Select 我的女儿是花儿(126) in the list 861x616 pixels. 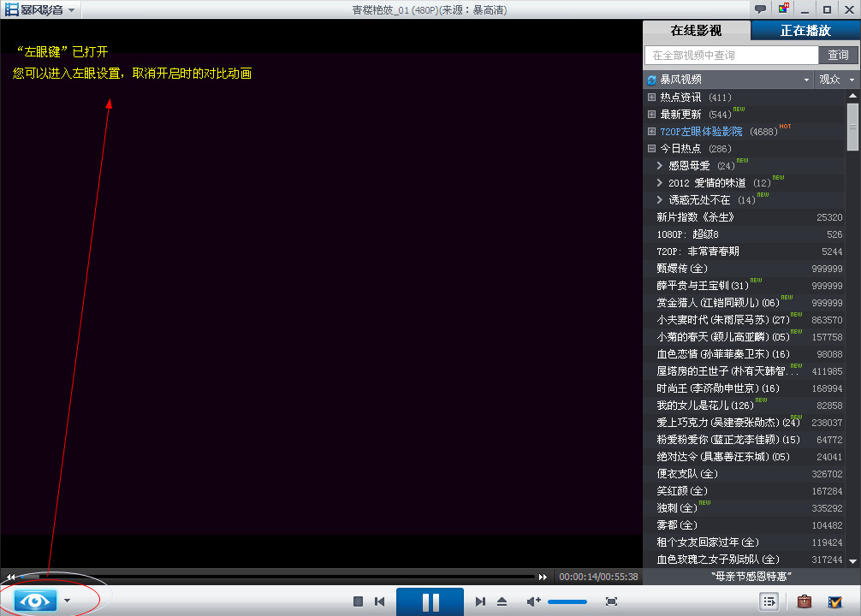[745, 406]
